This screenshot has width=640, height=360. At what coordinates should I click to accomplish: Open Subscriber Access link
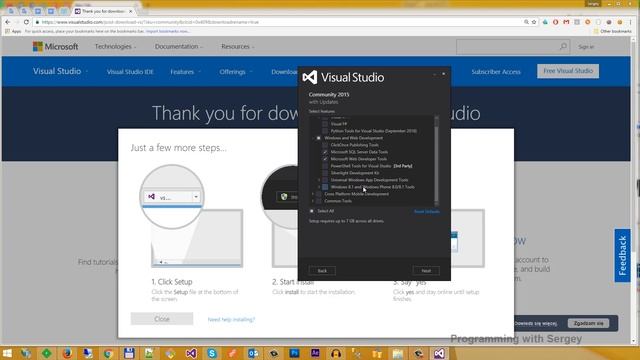pyautogui.click(x=496, y=72)
